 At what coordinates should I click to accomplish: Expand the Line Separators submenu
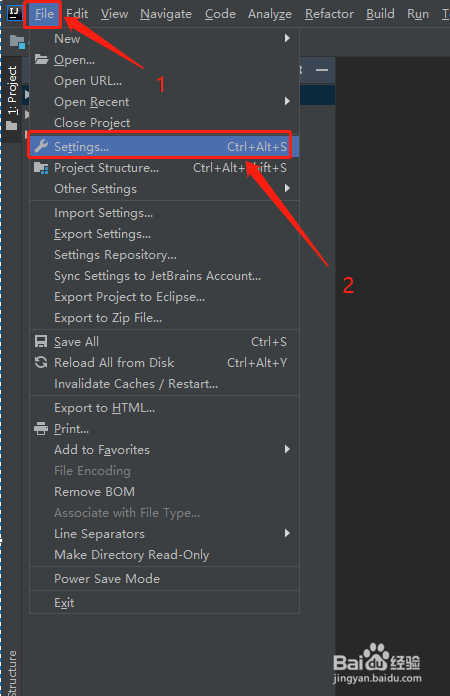[x=164, y=534]
